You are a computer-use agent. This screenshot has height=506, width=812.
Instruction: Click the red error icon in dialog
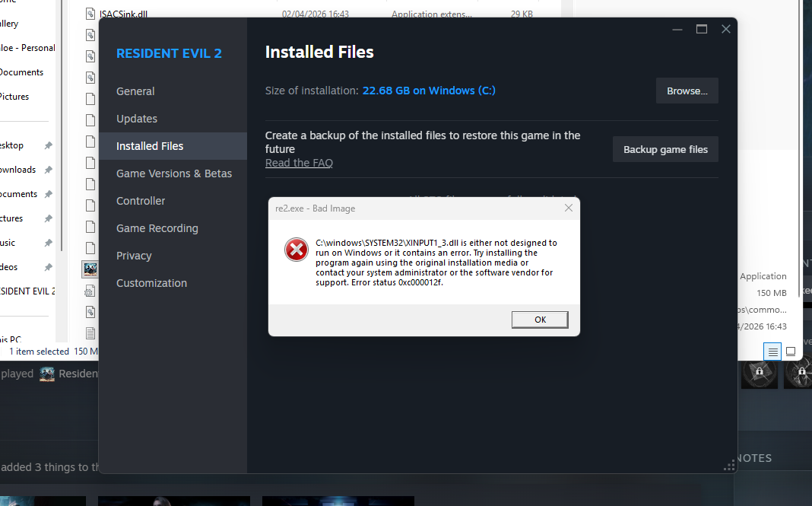click(x=297, y=250)
